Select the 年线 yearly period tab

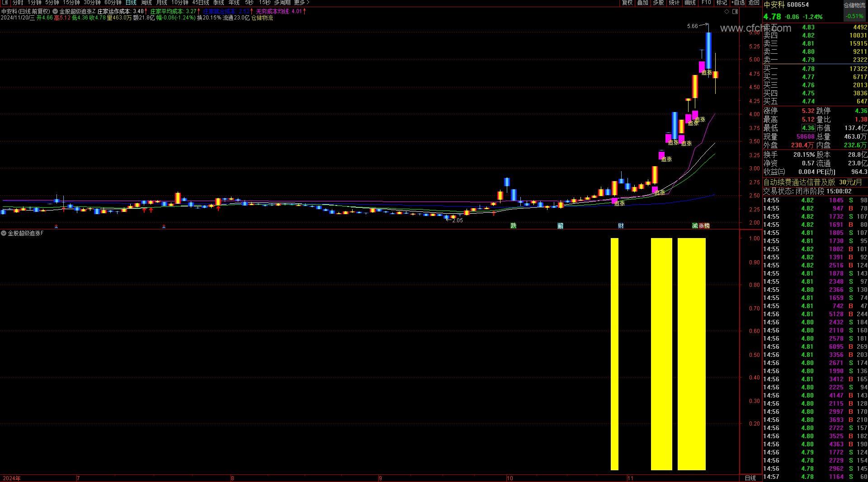[234, 3]
